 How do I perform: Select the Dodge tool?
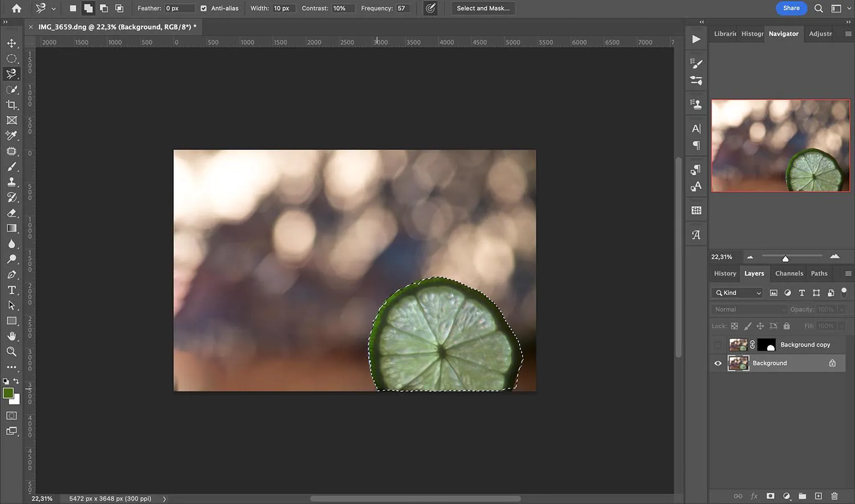pyautogui.click(x=11, y=259)
